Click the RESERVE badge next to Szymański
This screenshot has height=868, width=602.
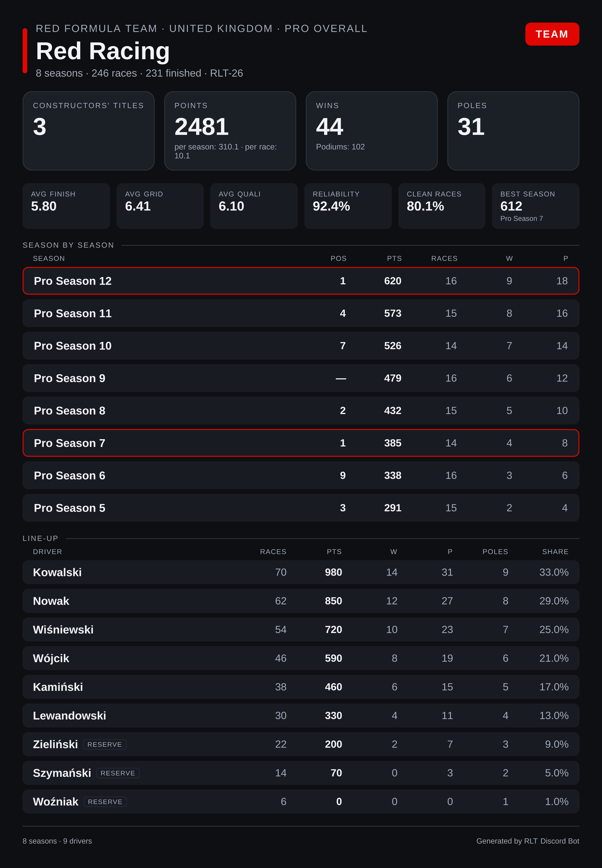[118, 773]
